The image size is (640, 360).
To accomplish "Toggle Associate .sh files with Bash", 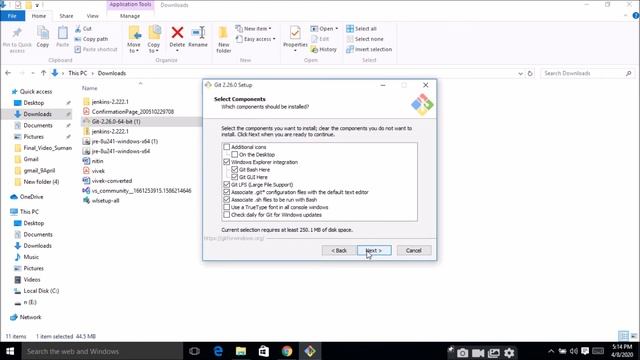I will (x=227, y=200).
